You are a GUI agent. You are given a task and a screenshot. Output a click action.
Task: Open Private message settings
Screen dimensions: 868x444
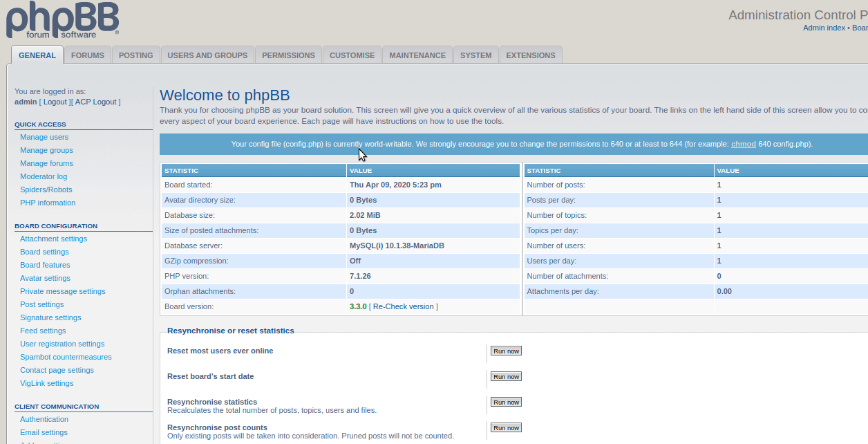62,291
